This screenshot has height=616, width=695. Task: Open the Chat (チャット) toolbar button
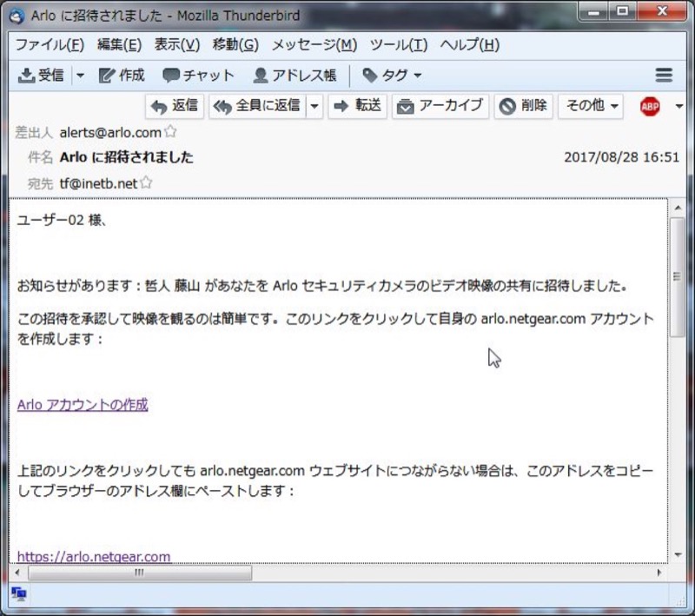(x=198, y=76)
